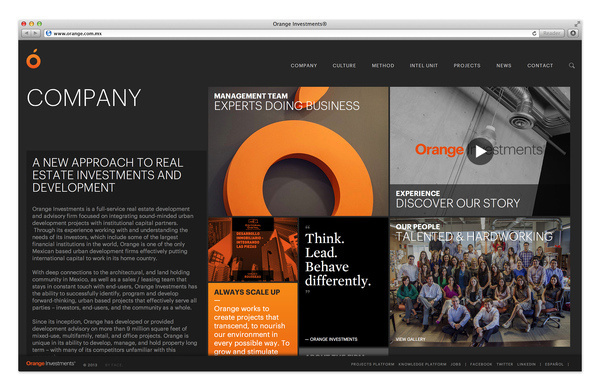Reload the page with the refresh icon
Screen dimensions: 600x391
(x=534, y=33)
